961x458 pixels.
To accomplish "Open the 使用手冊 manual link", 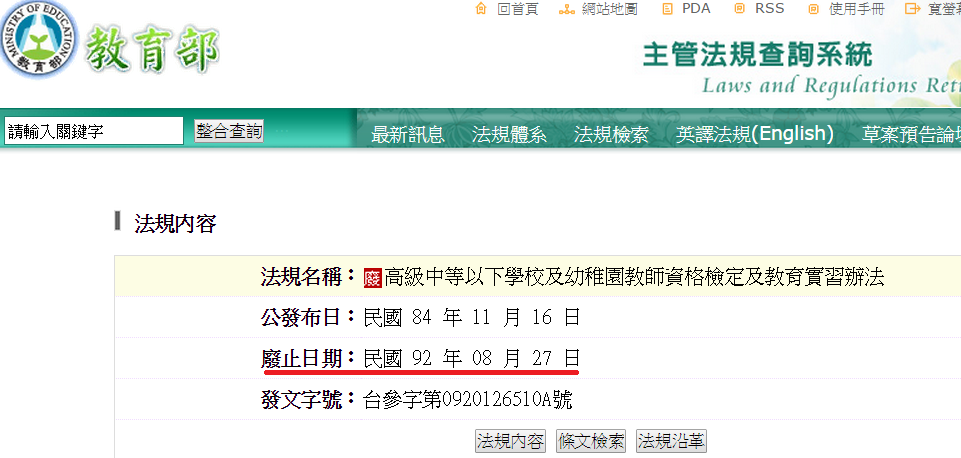I will tap(856, 9).
